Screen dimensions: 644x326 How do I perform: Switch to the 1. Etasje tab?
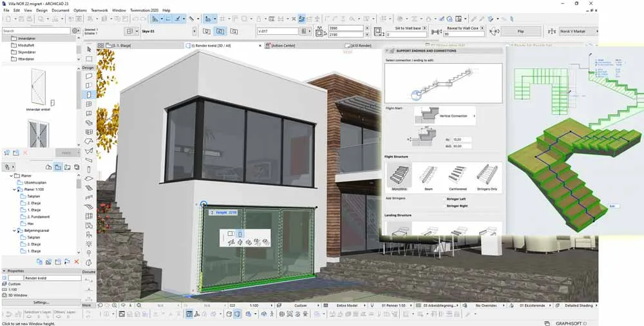[119, 46]
